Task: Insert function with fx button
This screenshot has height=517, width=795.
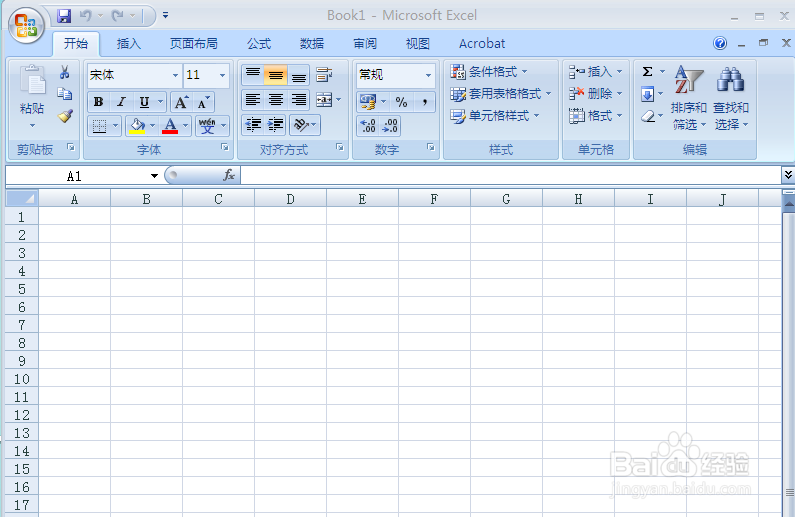Action: pyautogui.click(x=229, y=175)
